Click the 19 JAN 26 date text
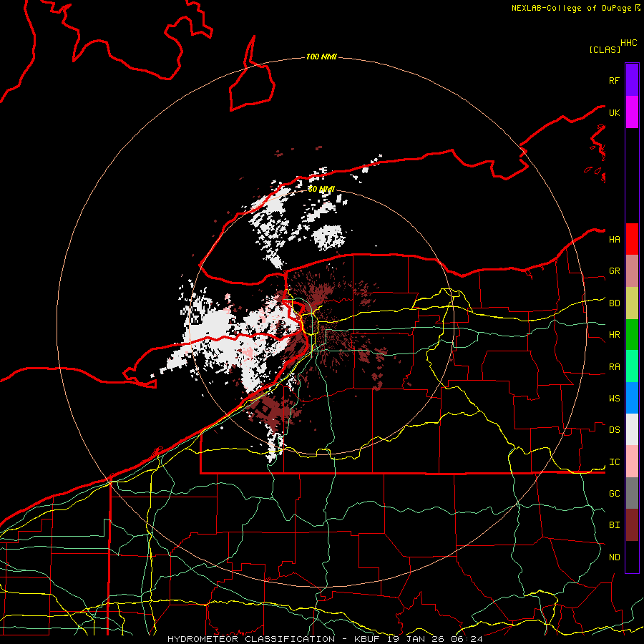Viewport: 644px width, 644px height. point(416,639)
